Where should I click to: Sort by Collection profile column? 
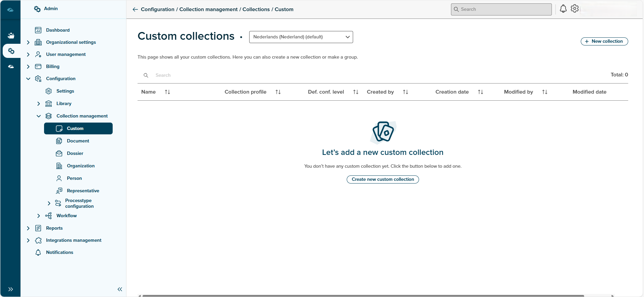click(278, 92)
